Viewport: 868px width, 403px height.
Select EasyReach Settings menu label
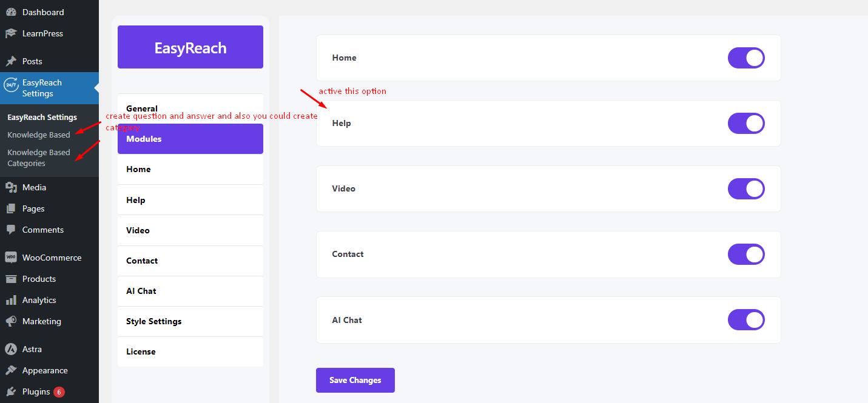pos(42,88)
